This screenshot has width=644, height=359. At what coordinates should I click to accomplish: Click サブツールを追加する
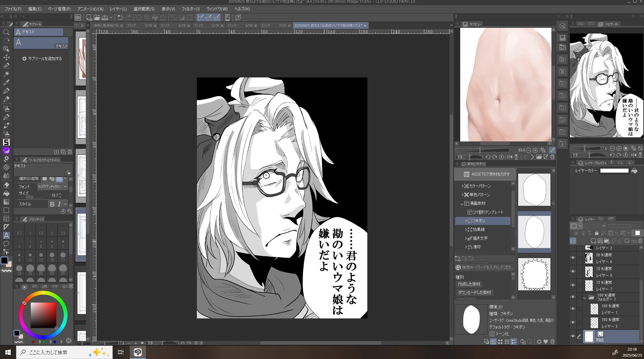42,59
